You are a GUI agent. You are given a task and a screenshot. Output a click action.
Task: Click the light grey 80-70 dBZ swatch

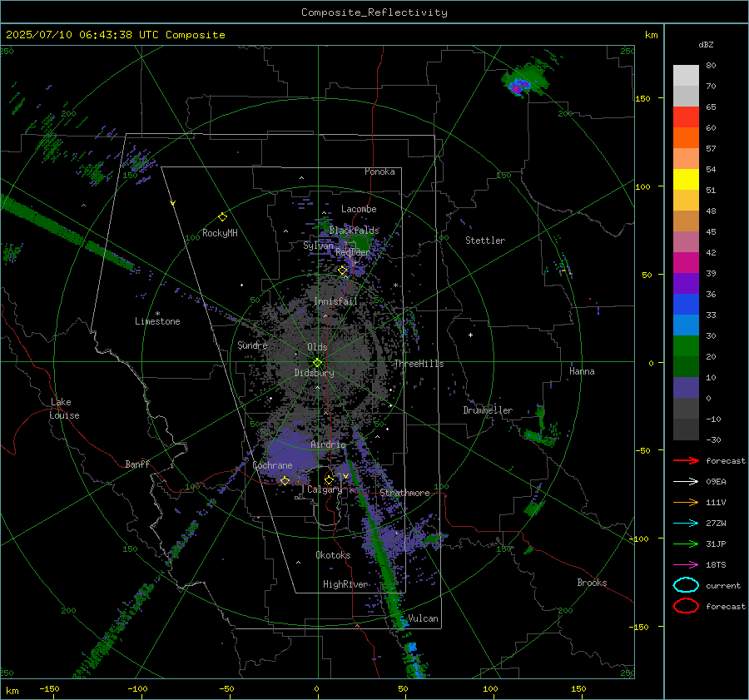point(686,76)
